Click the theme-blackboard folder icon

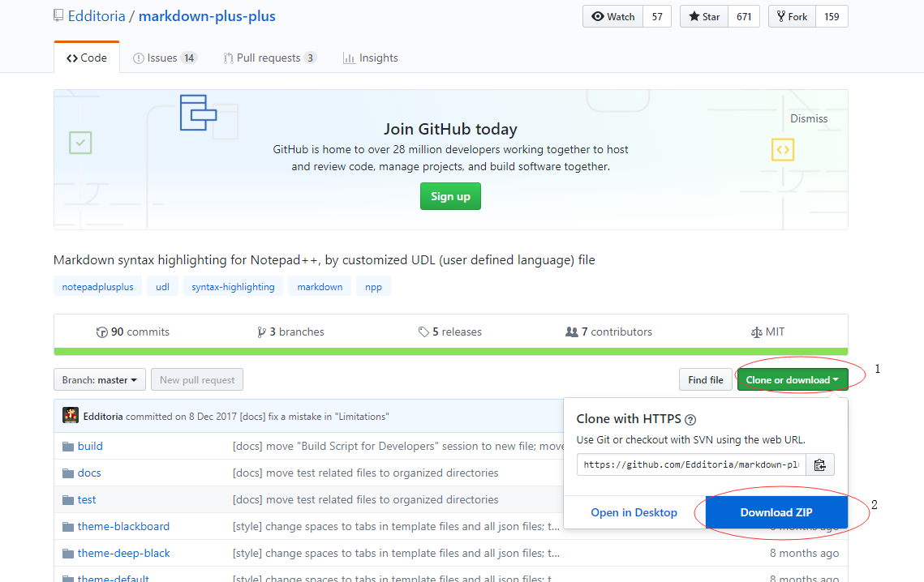pos(68,527)
